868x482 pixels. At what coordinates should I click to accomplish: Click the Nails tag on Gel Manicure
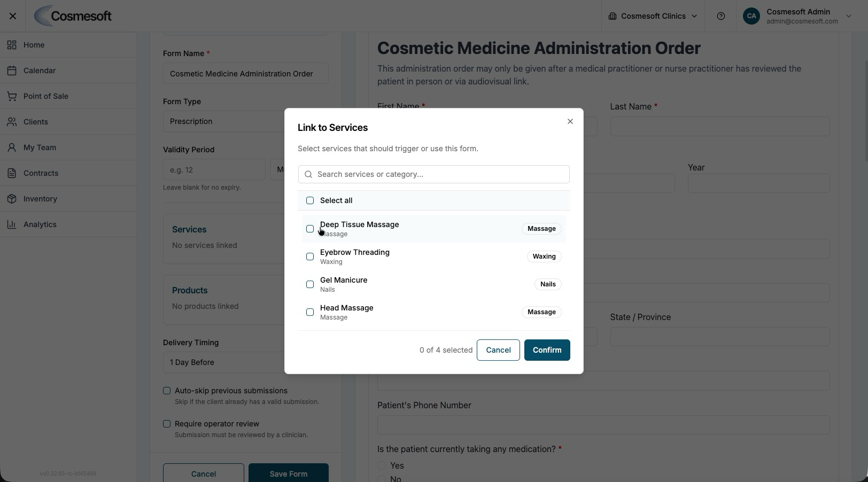[548, 284]
